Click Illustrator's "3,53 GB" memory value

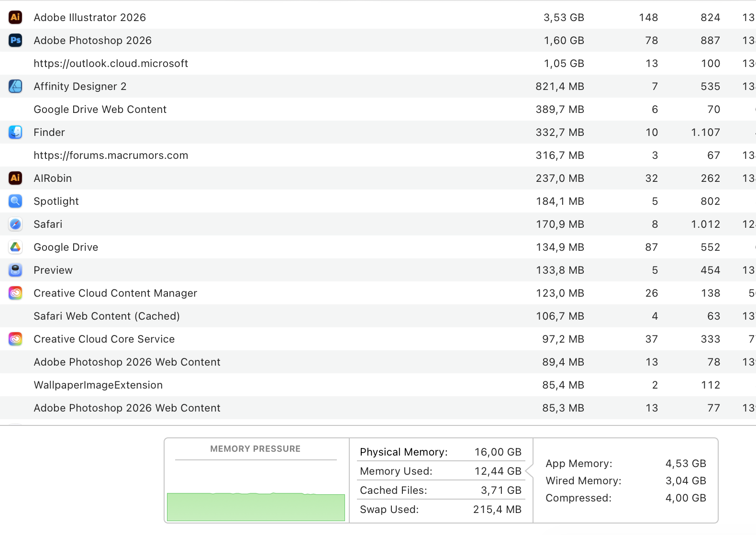564,17
